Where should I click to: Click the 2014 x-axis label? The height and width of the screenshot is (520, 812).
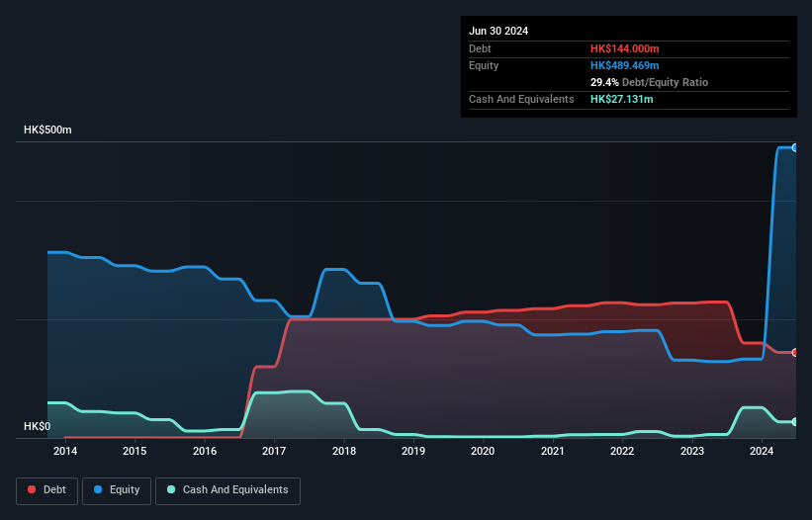(65, 451)
